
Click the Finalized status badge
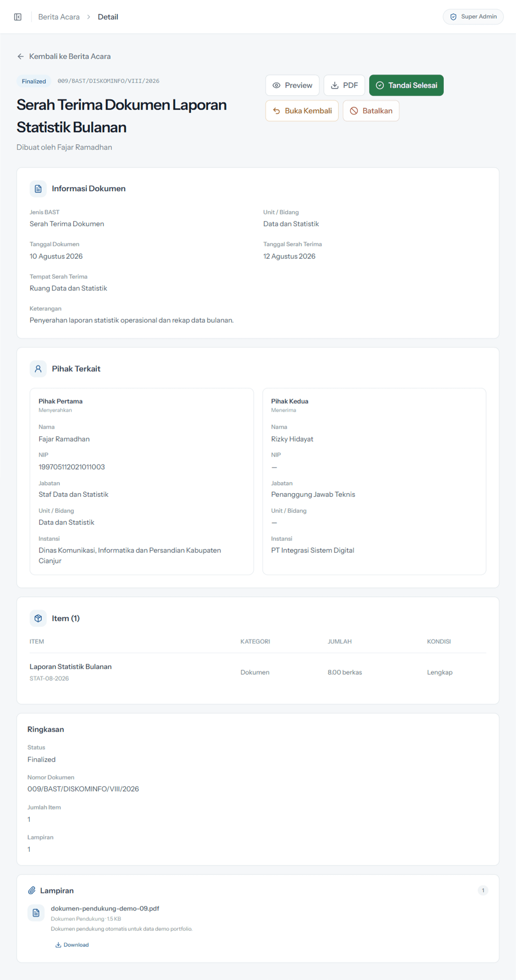[34, 81]
